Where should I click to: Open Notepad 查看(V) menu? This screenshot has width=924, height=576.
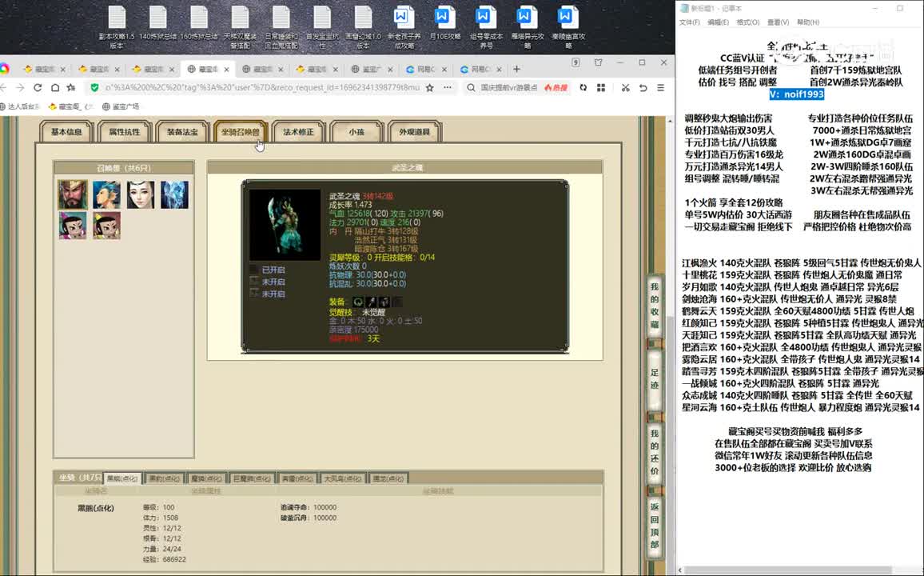778,22
